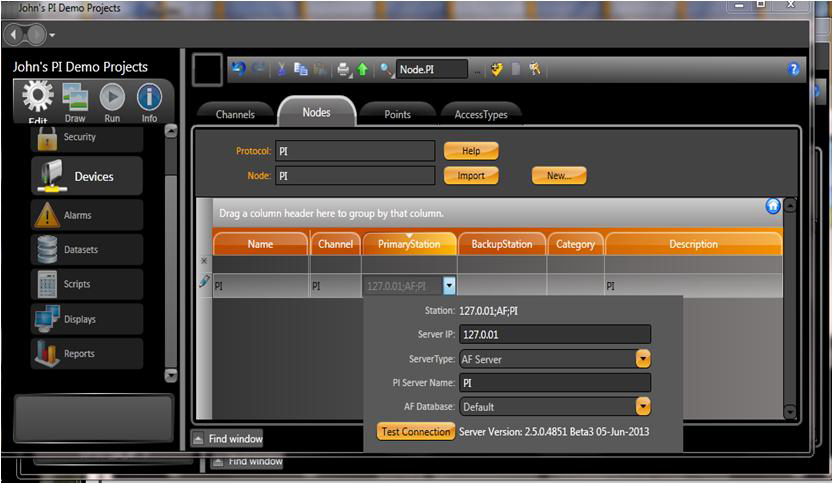This screenshot has width=833, height=484.
Task: Open the AccessTypes tab
Action: click(x=481, y=114)
